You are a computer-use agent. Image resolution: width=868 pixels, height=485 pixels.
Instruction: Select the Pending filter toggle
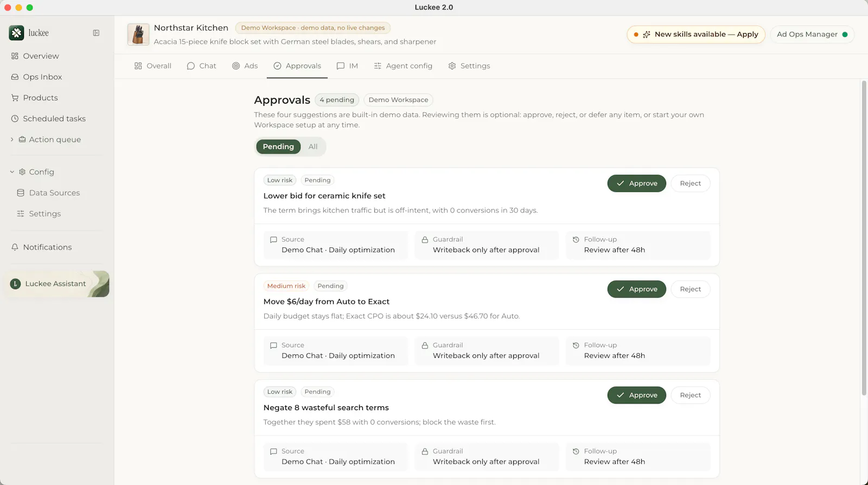point(278,146)
